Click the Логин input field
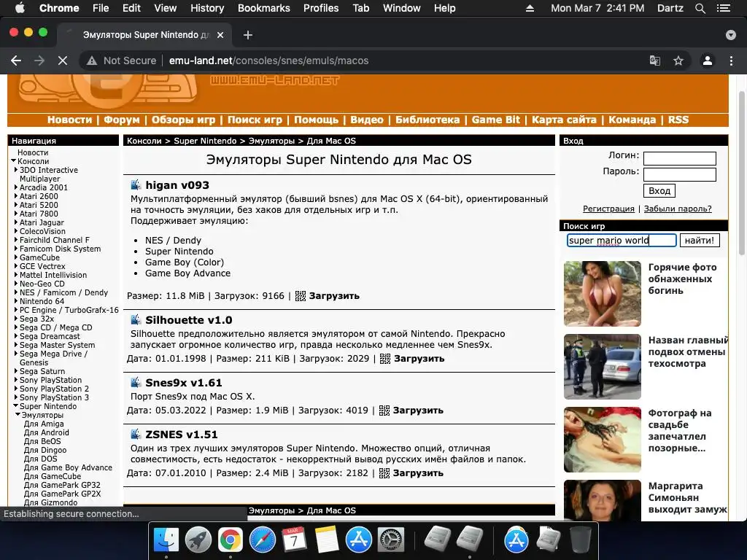Screen dimensions: 747x560 (x=680, y=158)
